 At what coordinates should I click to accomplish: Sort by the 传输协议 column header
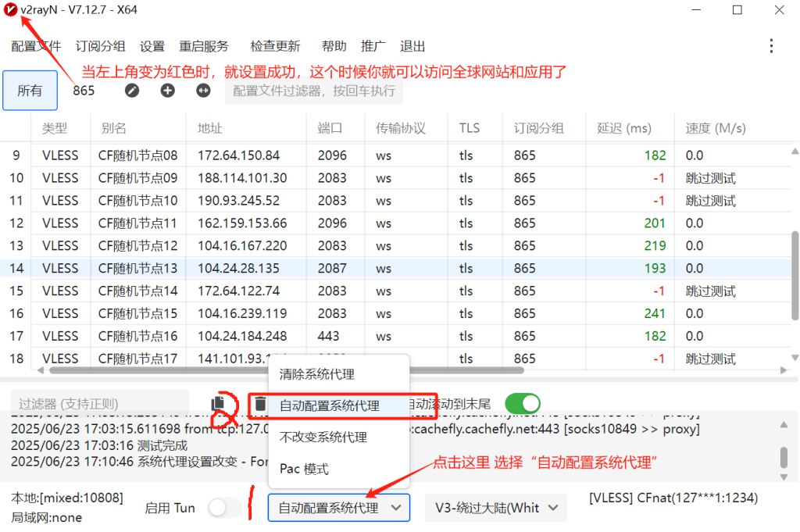406,128
